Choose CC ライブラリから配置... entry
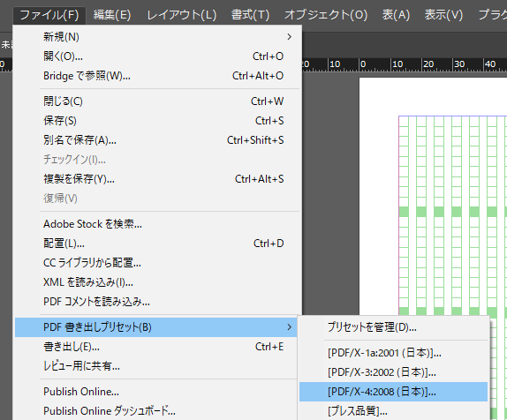 tap(156, 263)
